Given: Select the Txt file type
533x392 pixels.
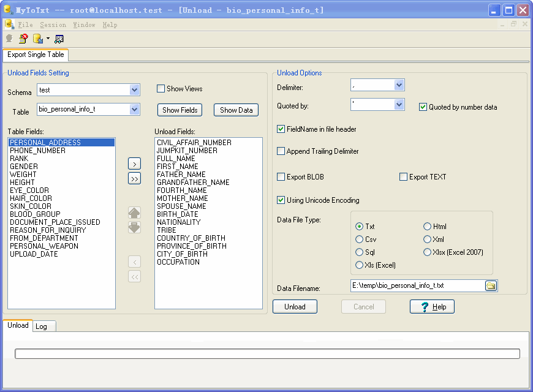Looking at the screenshot, I should [359, 227].
